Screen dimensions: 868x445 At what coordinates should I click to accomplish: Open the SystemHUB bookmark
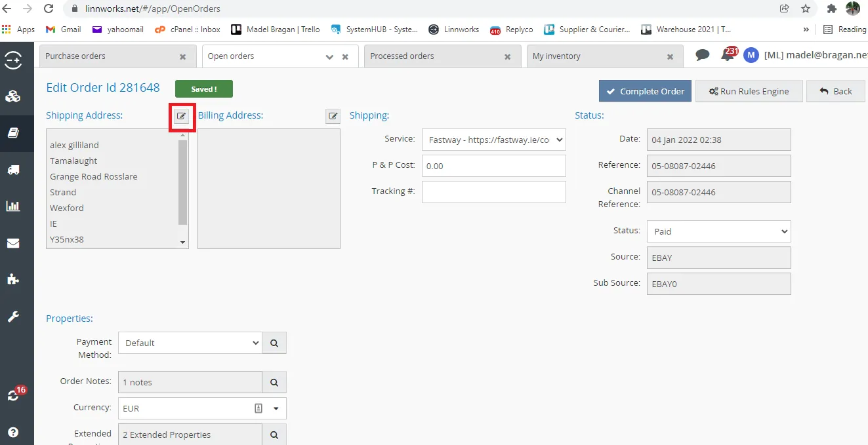375,29
